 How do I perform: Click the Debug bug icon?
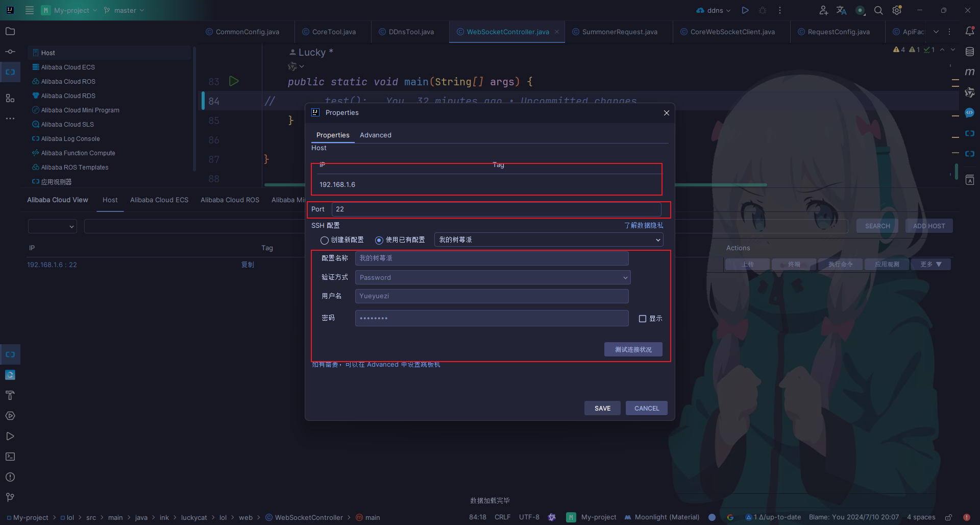[763, 10]
